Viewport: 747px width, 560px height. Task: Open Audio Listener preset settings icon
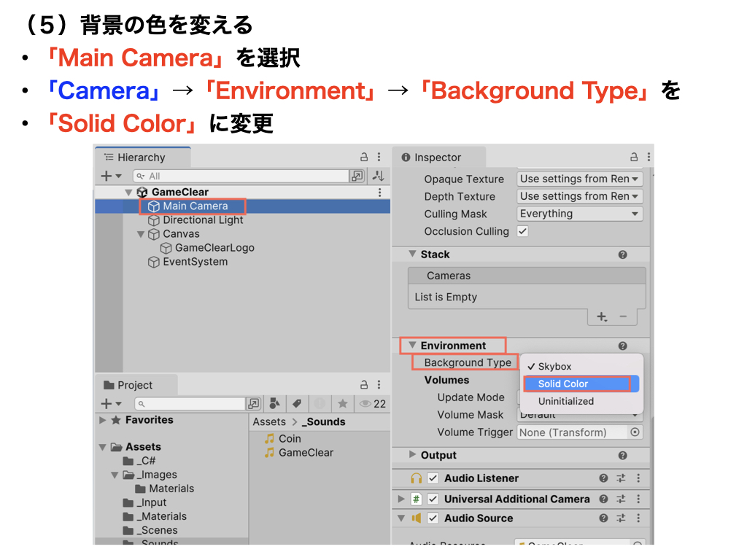(x=621, y=478)
